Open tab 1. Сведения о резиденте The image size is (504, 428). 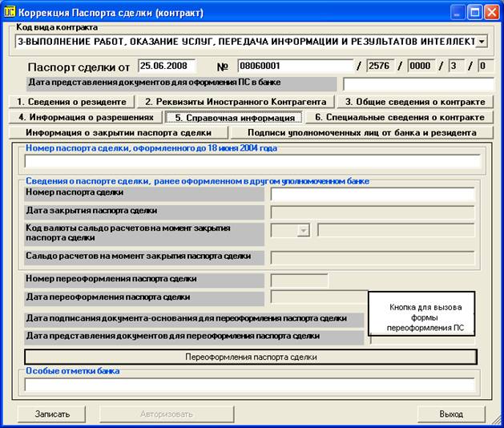coord(72,102)
